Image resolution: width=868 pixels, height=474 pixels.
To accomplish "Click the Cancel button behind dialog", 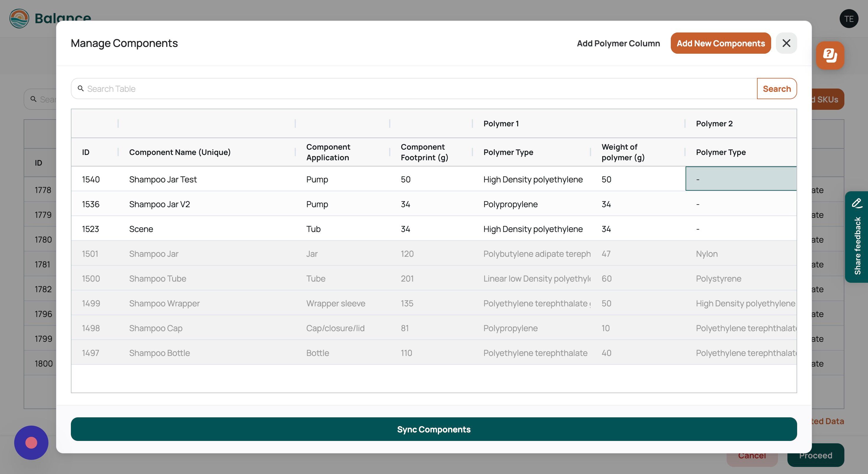I will tap(752, 455).
